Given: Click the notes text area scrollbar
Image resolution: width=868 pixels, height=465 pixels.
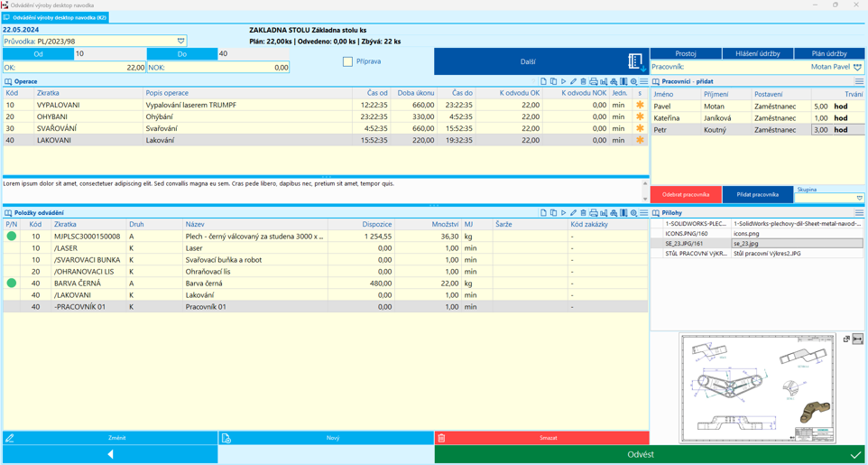Looking at the screenshot, I should (645, 190).
